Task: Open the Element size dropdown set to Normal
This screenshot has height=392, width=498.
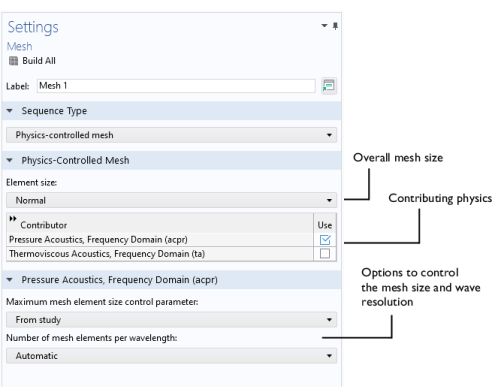Action: pos(171,200)
